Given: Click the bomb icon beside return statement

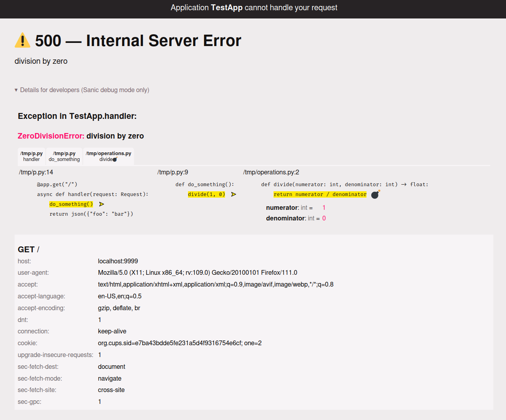Looking at the screenshot, I should coord(376,194).
